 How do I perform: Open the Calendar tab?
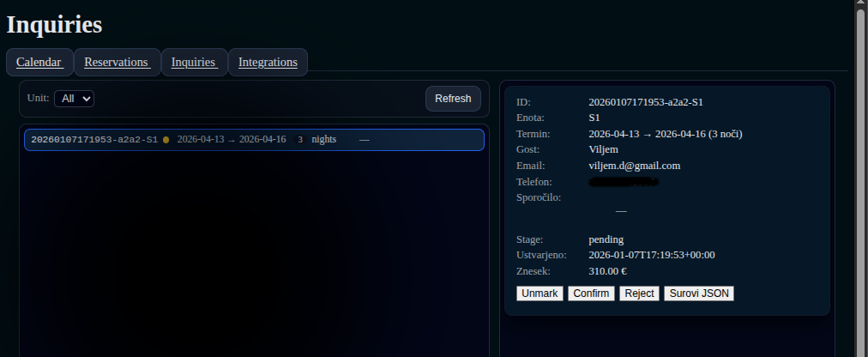click(39, 62)
